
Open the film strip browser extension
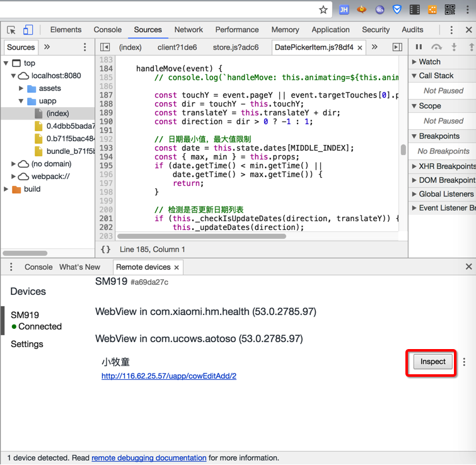(x=415, y=9)
